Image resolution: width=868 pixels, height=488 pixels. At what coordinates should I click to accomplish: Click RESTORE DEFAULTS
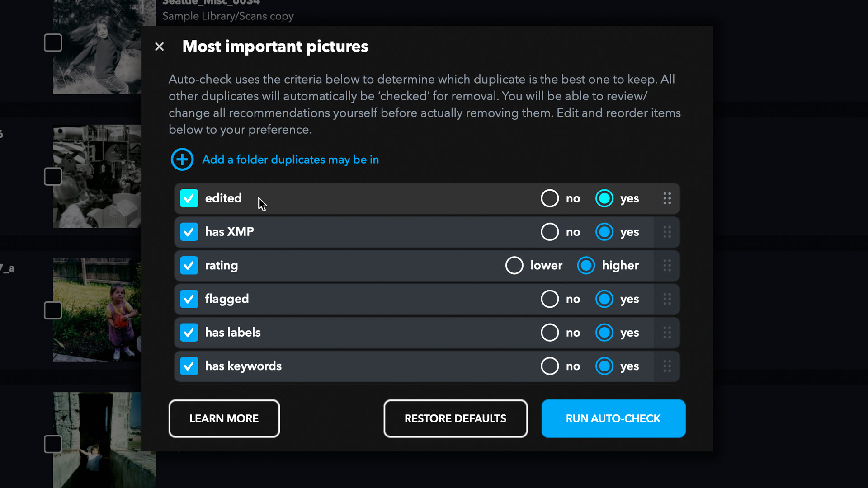(x=455, y=418)
